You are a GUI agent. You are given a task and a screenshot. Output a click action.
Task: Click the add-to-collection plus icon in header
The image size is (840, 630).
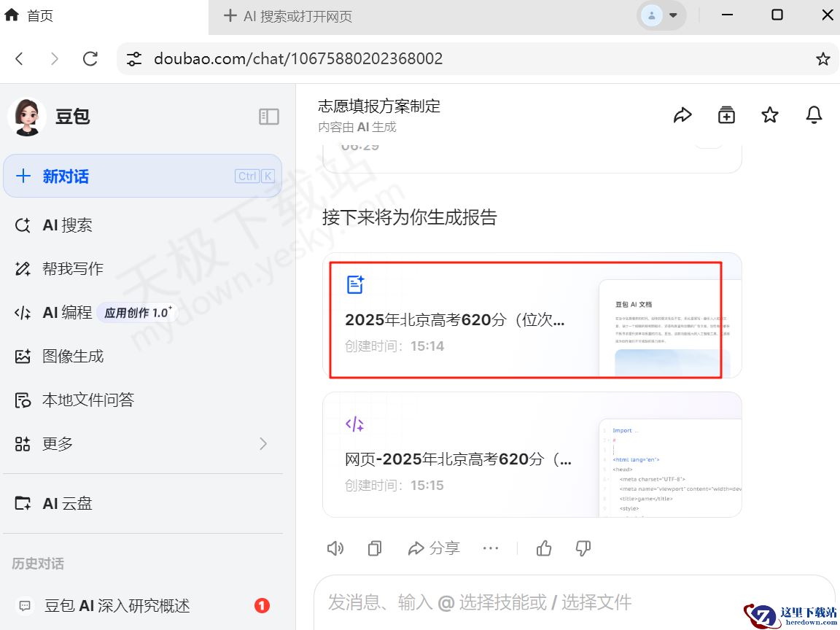click(726, 115)
